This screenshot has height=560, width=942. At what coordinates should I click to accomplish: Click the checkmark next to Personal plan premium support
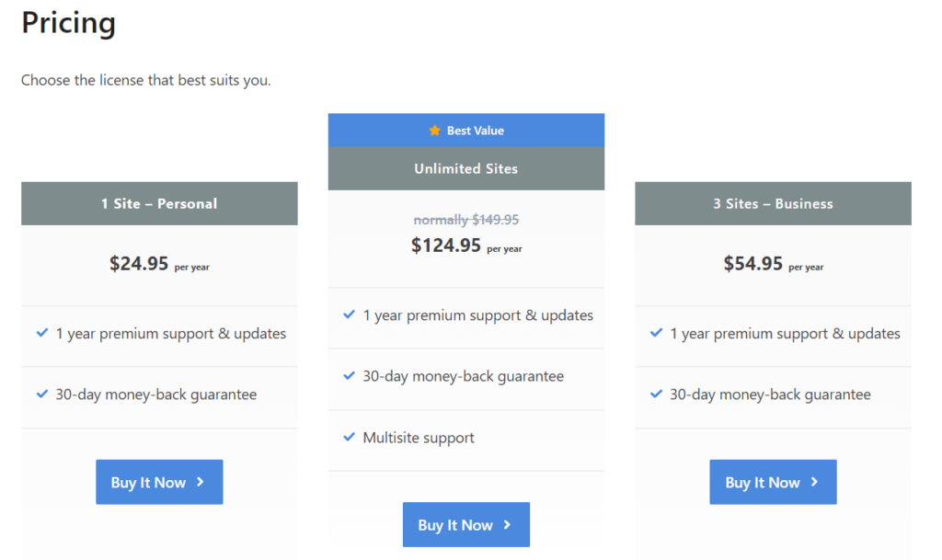(42, 333)
